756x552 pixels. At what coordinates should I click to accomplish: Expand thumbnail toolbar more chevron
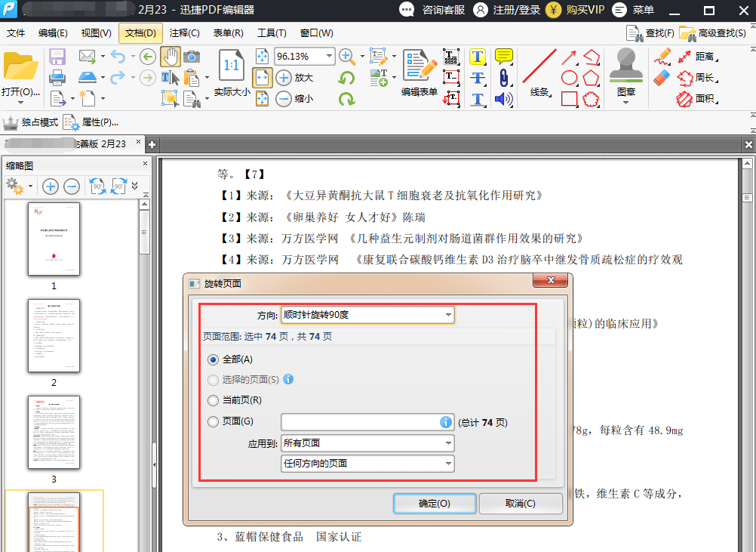pyautogui.click(x=134, y=187)
